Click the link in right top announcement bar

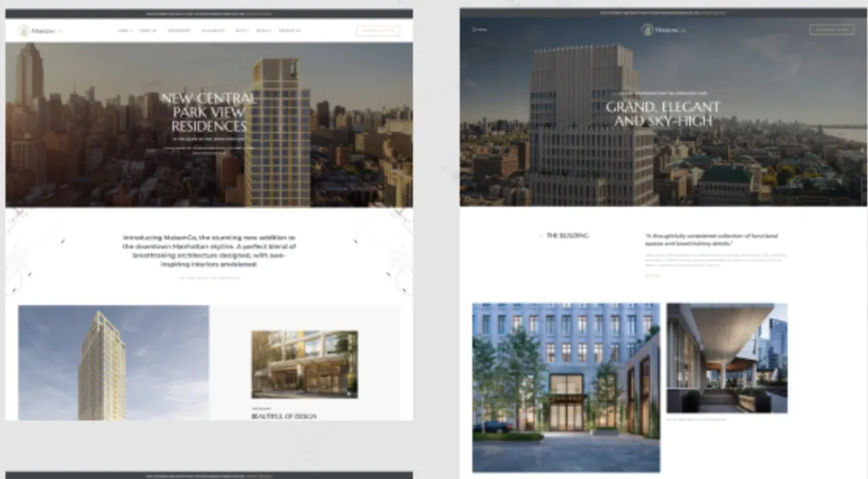[x=713, y=12]
